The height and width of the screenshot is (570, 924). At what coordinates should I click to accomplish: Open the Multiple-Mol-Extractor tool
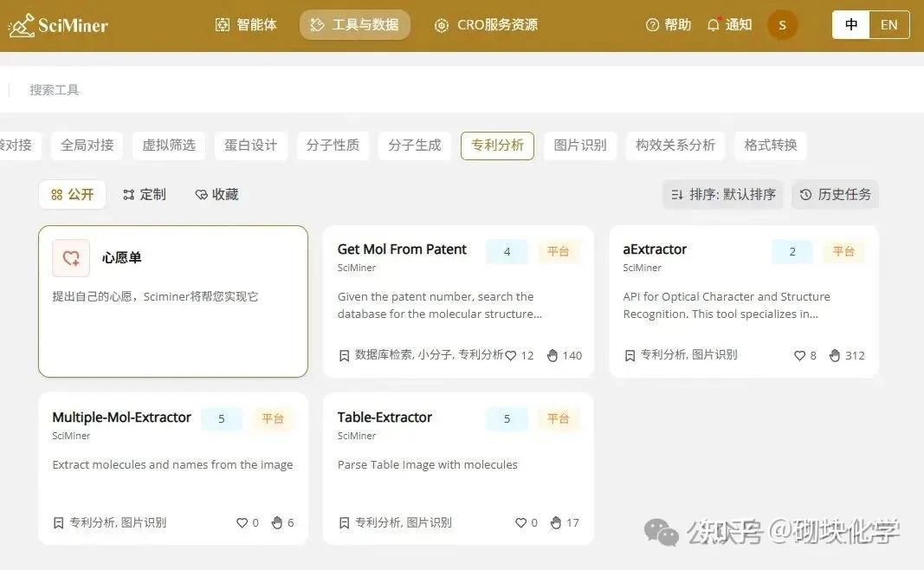click(x=121, y=418)
